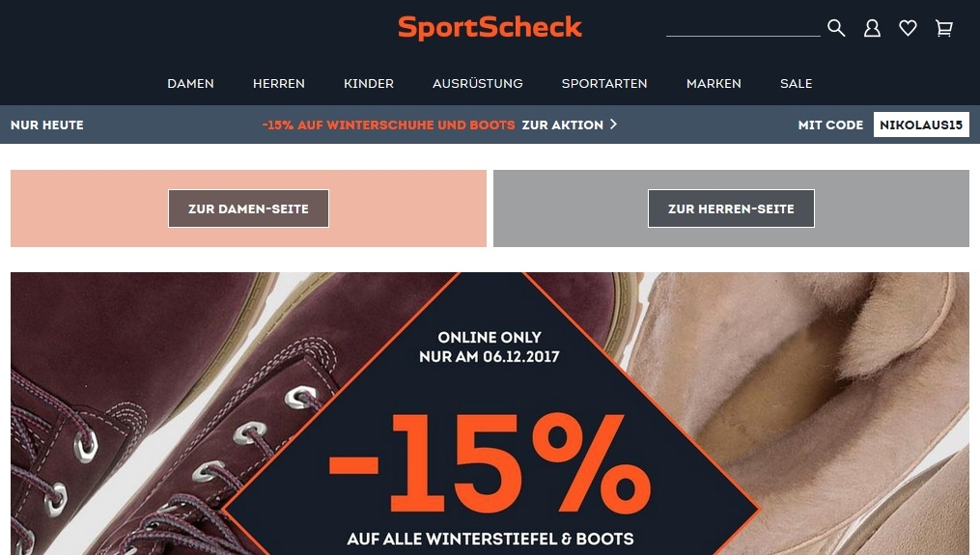The height and width of the screenshot is (555, 980).
Task: Click the SportScheck logo
Action: 490,27
